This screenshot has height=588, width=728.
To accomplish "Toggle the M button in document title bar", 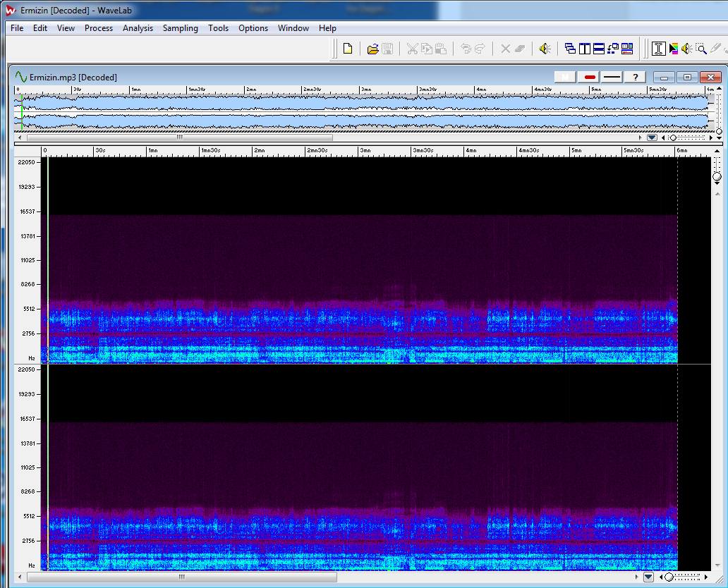I will [566, 77].
